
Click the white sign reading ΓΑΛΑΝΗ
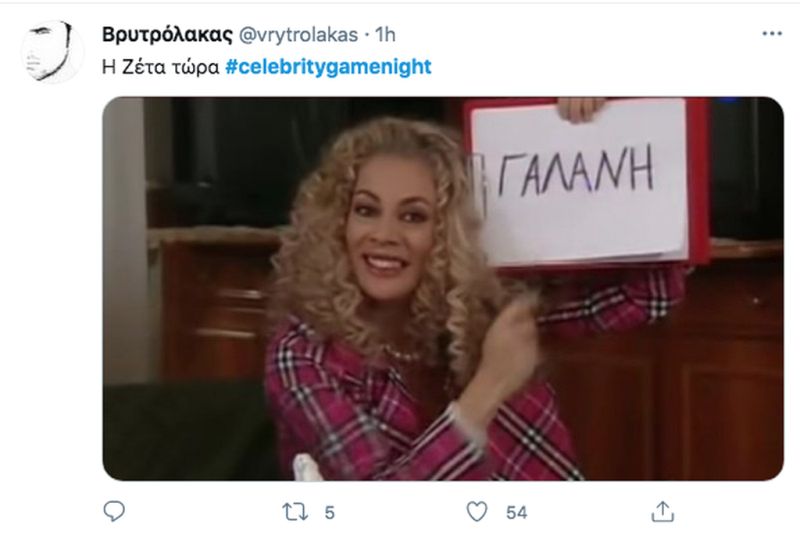(580, 180)
